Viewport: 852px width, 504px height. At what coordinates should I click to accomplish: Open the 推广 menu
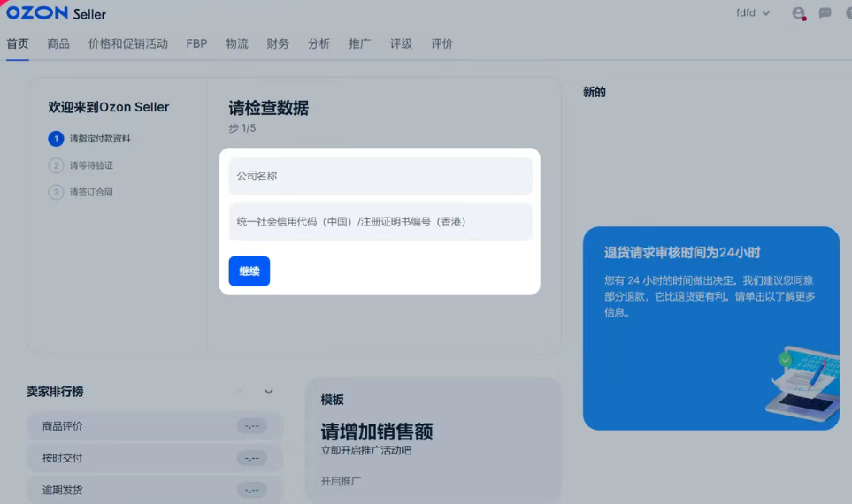[x=360, y=44]
